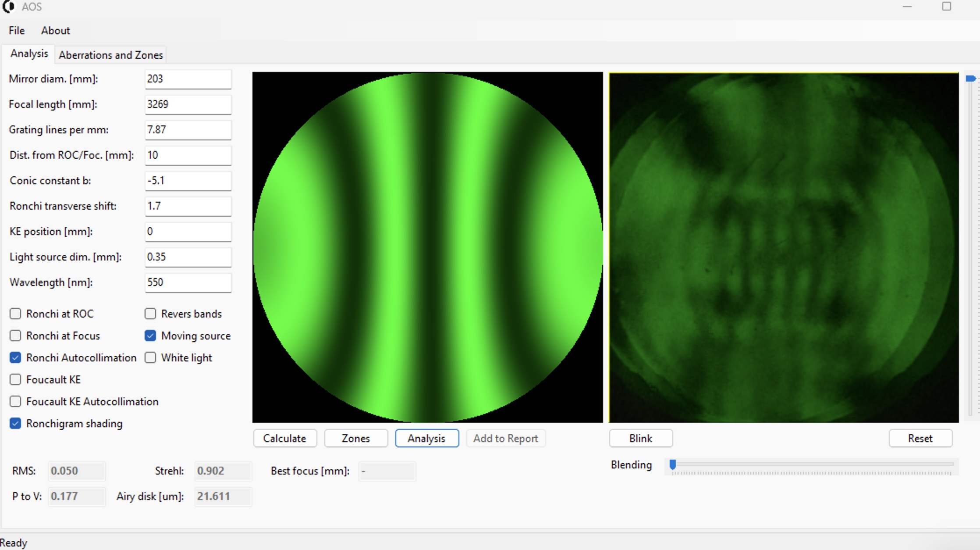This screenshot has height=550, width=980.
Task: Check the Revers bands box
Action: [150, 314]
